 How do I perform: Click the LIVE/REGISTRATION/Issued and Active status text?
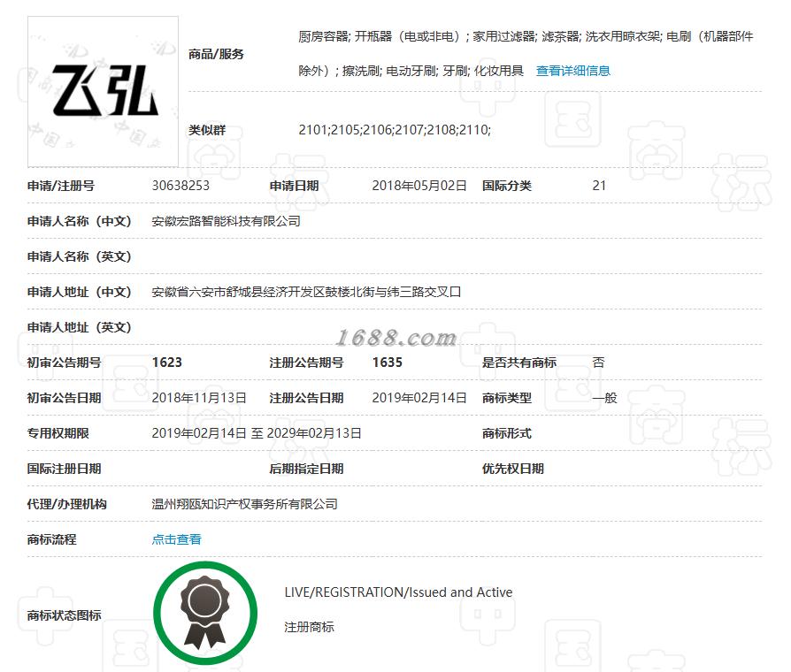[398, 592]
